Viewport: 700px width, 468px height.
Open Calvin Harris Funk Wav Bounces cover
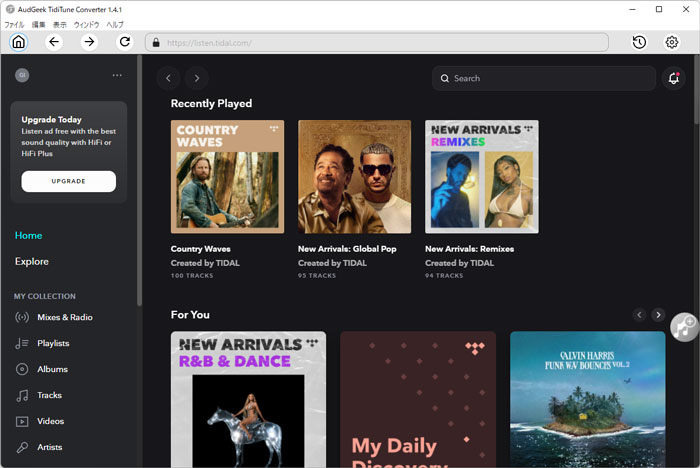588,399
